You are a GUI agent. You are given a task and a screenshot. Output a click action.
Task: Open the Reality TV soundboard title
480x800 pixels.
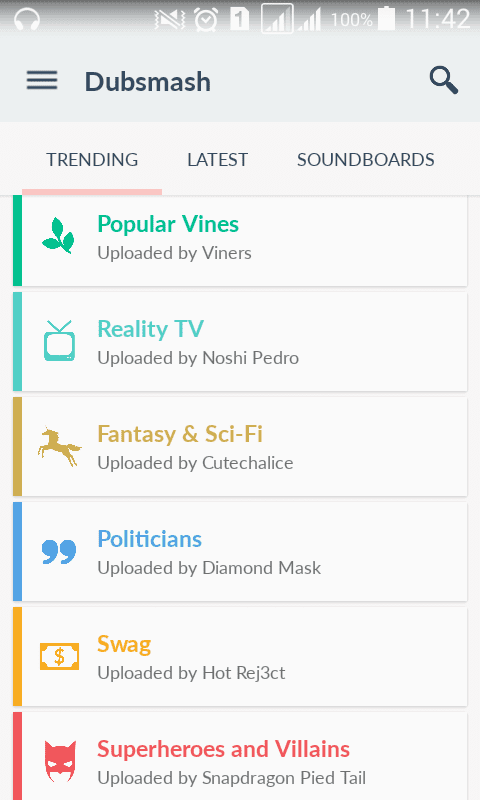[150, 329]
